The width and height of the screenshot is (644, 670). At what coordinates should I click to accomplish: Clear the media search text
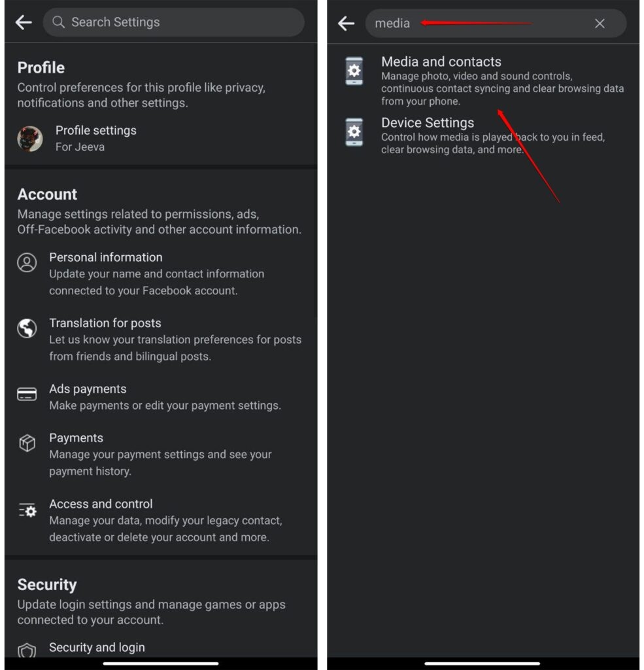click(x=600, y=24)
